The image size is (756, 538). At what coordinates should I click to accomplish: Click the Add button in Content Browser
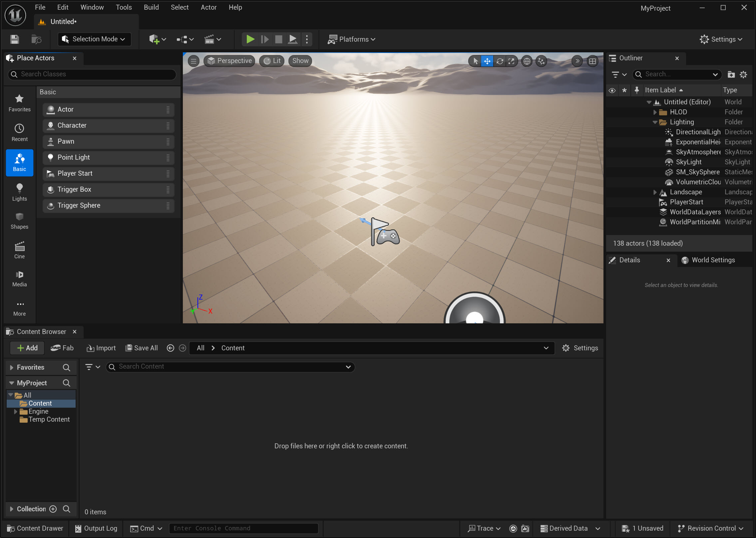coord(27,348)
